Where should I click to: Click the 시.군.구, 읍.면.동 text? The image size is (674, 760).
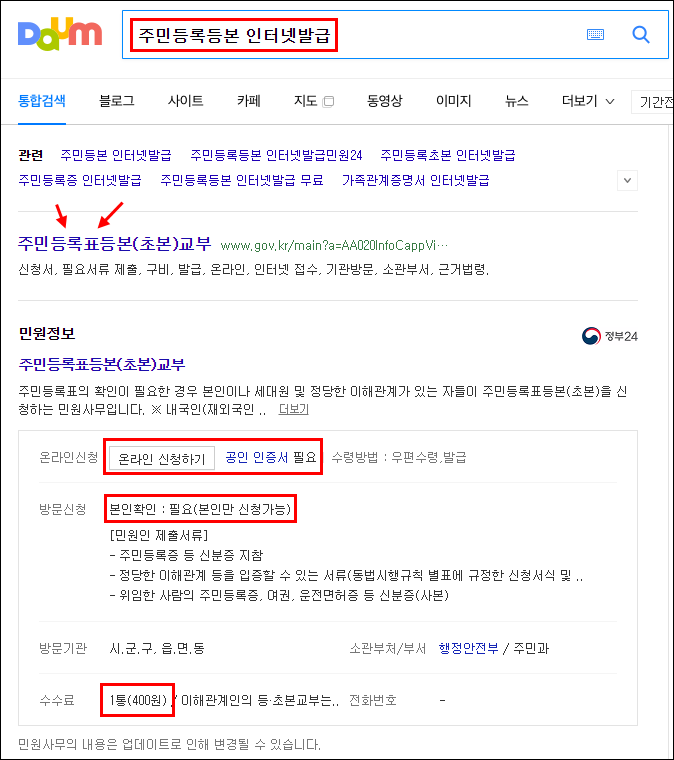157,649
